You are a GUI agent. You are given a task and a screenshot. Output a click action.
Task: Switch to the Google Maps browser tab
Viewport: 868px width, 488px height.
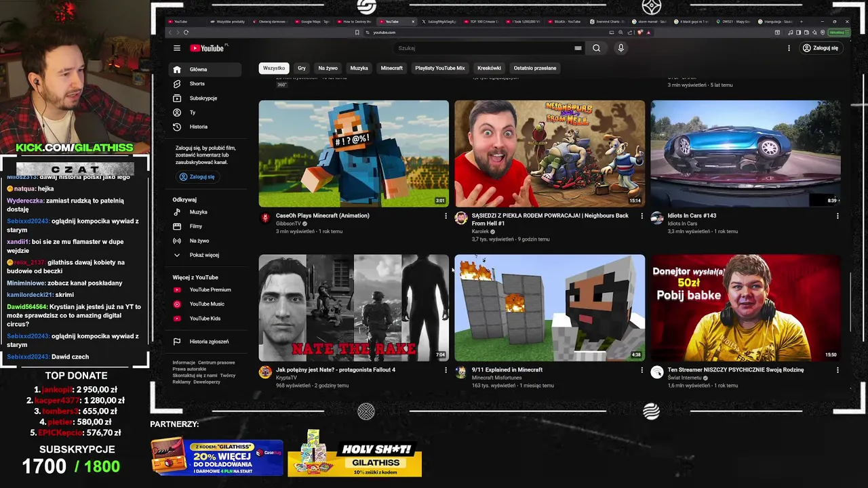(x=312, y=22)
